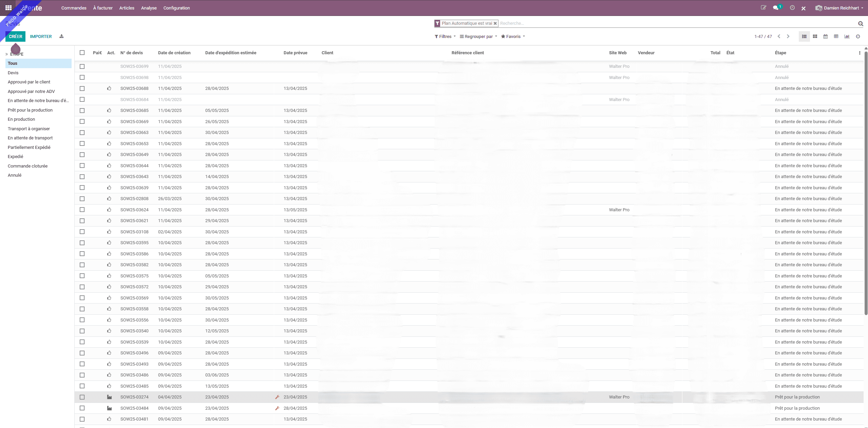Image resolution: width=868 pixels, height=428 pixels.
Task: Check the box for SOW25-02808
Action: [82, 199]
